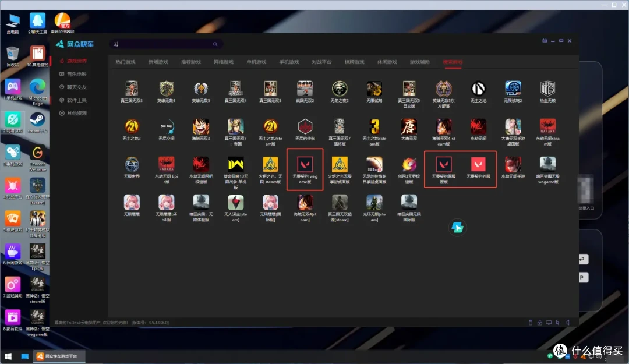The width and height of the screenshot is (629, 364).
Task: Switch to the 新增游戏 tab
Action: 158,62
